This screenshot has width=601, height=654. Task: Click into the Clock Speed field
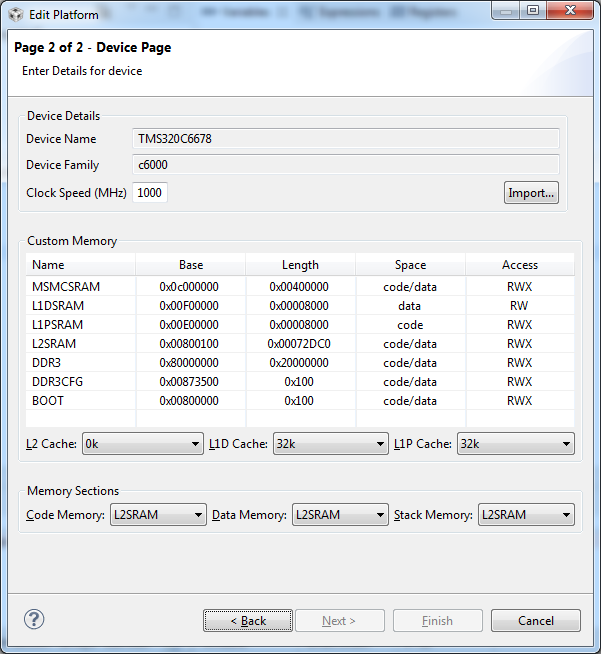pyautogui.click(x=150, y=193)
